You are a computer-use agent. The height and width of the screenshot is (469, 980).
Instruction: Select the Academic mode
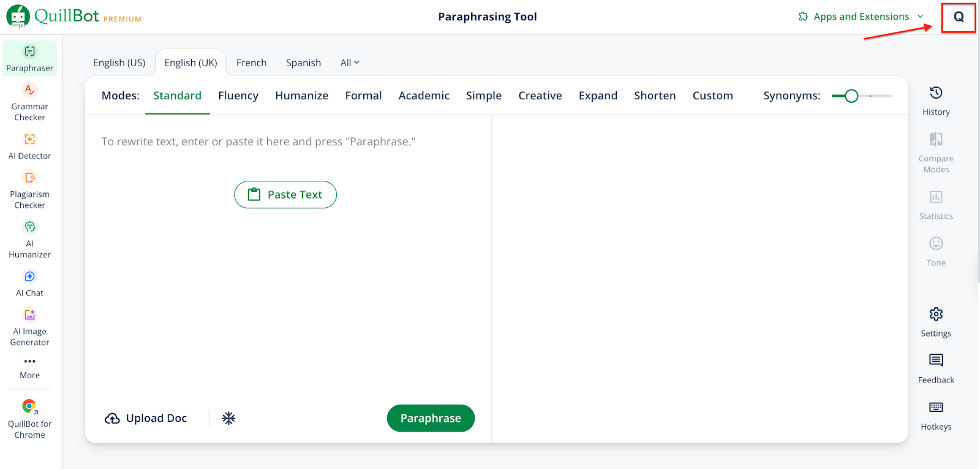(423, 96)
